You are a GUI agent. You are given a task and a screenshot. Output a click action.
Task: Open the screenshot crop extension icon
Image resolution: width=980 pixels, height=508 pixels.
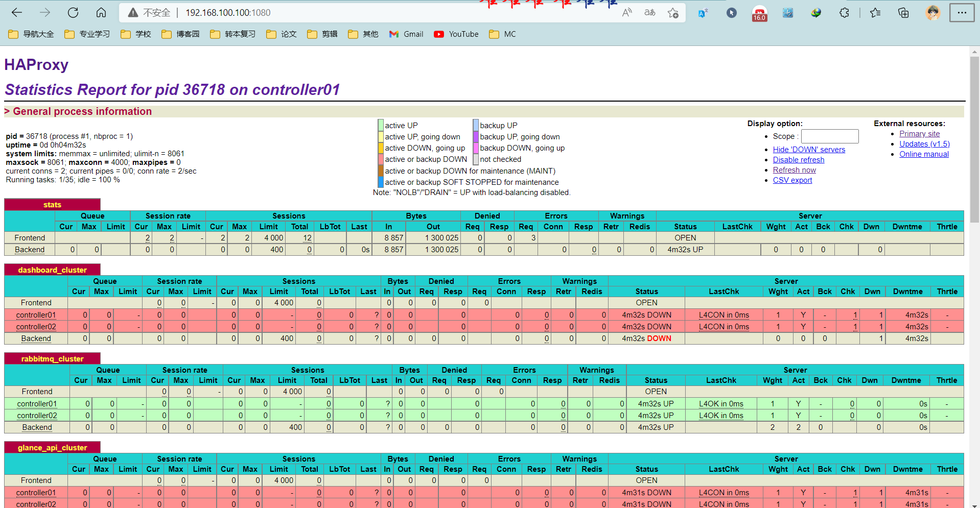[x=788, y=13]
